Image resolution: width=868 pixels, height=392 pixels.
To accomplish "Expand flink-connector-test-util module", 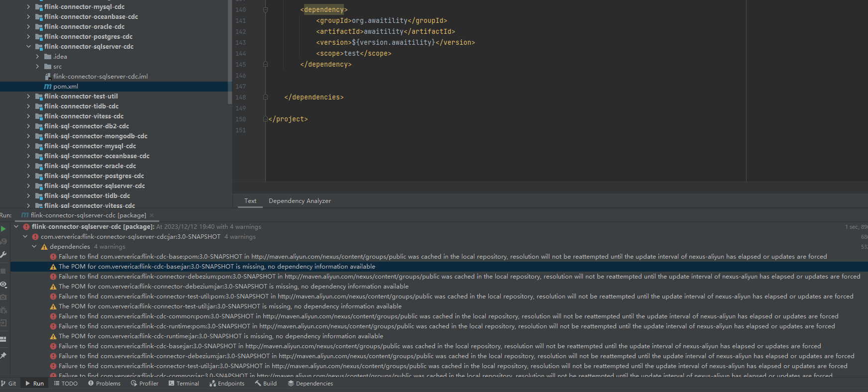I will point(28,97).
